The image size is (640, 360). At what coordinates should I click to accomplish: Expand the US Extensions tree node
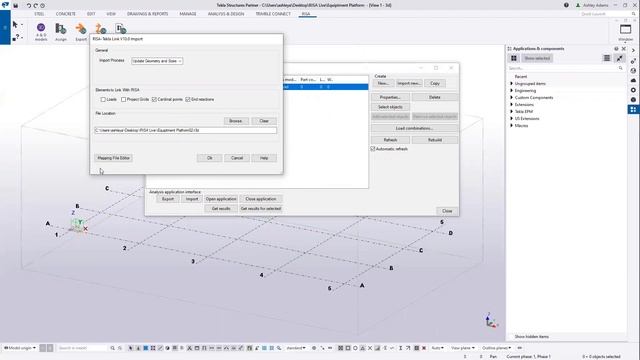point(511,118)
